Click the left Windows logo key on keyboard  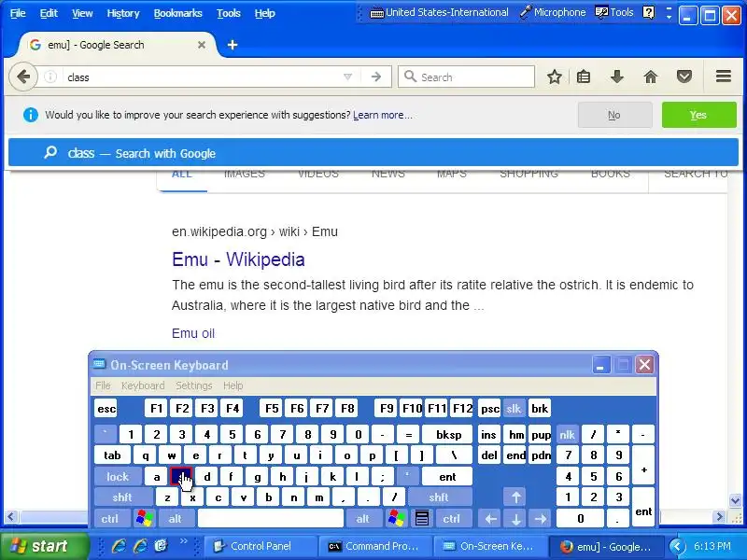(145, 518)
